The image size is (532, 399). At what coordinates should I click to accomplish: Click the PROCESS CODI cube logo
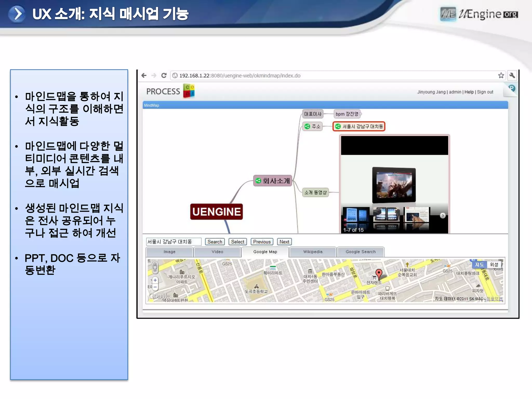[189, 91]
